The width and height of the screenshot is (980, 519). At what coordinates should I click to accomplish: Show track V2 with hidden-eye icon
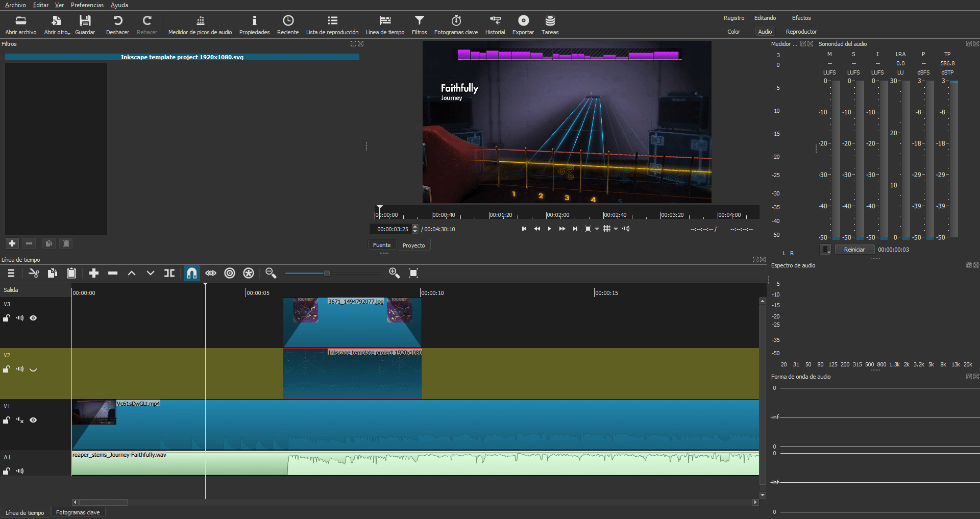33,369
